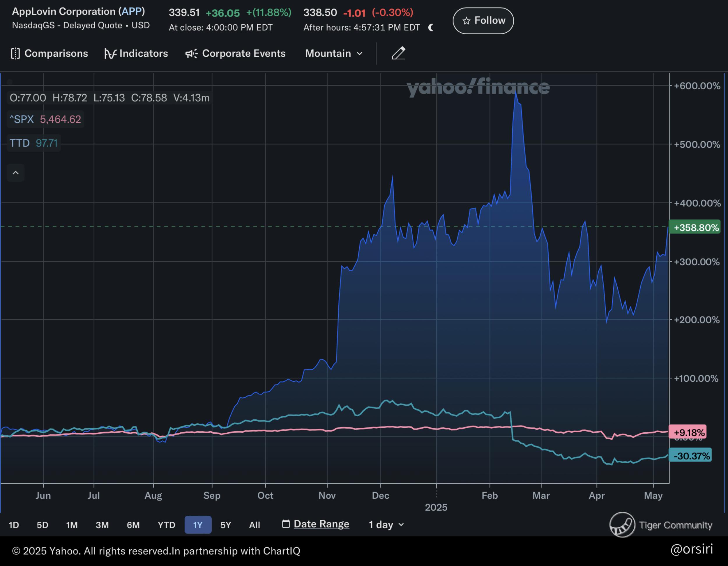Open the Indicators icon menu
This screenshot has width=728, height=566.
[x=110, y=53]
